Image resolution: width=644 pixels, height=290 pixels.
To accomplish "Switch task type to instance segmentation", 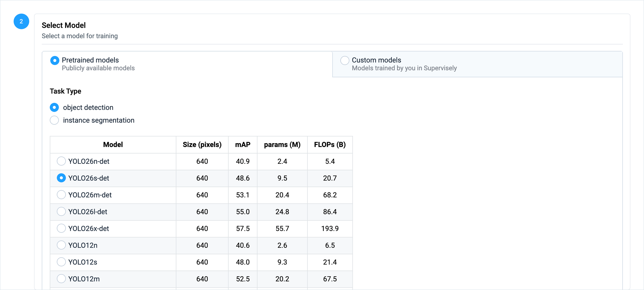I will coord(54,120).
